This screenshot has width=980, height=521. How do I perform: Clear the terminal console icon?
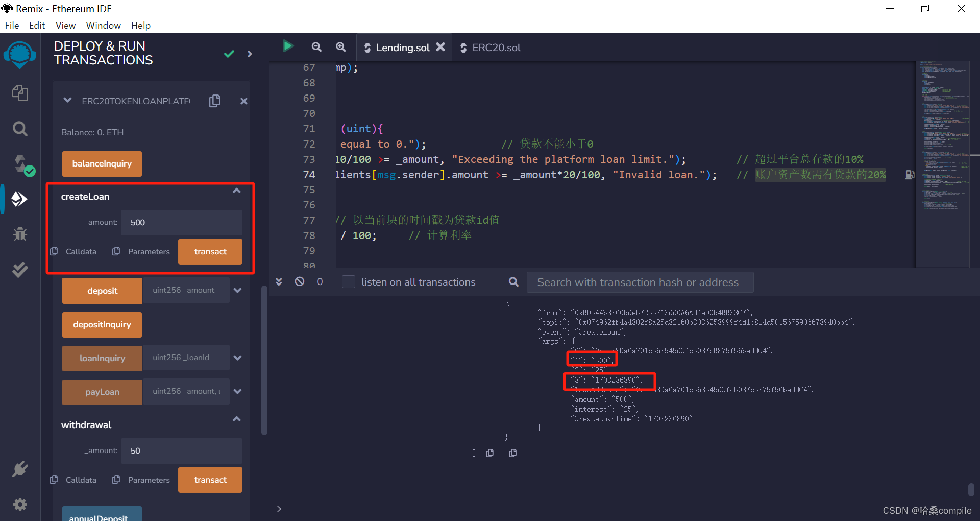click(x=300, y=281)
